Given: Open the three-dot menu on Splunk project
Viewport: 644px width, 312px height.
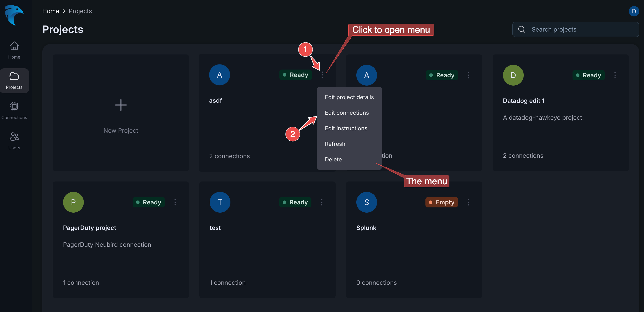Looking at the screenshot, I should 468,202.
